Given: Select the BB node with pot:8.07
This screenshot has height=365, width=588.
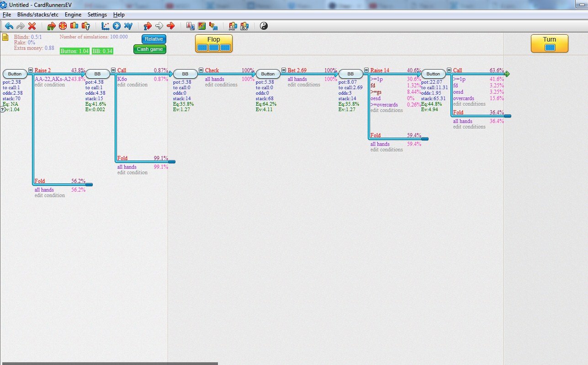Looking at the screenshot, I should coord(351,74).
